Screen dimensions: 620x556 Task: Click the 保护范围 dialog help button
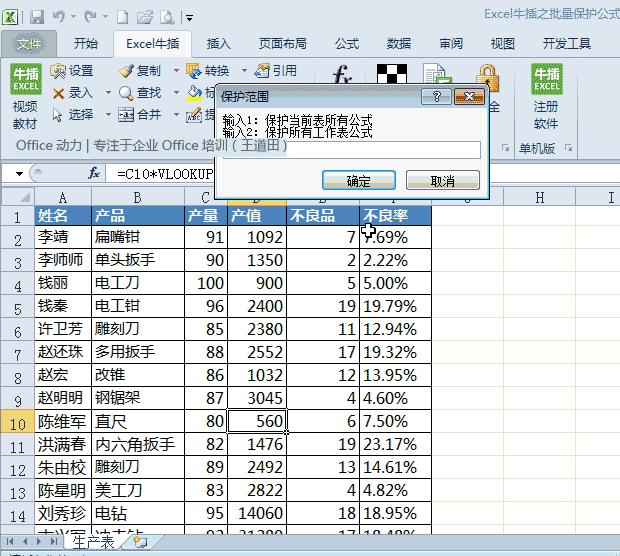coord(437,96)
